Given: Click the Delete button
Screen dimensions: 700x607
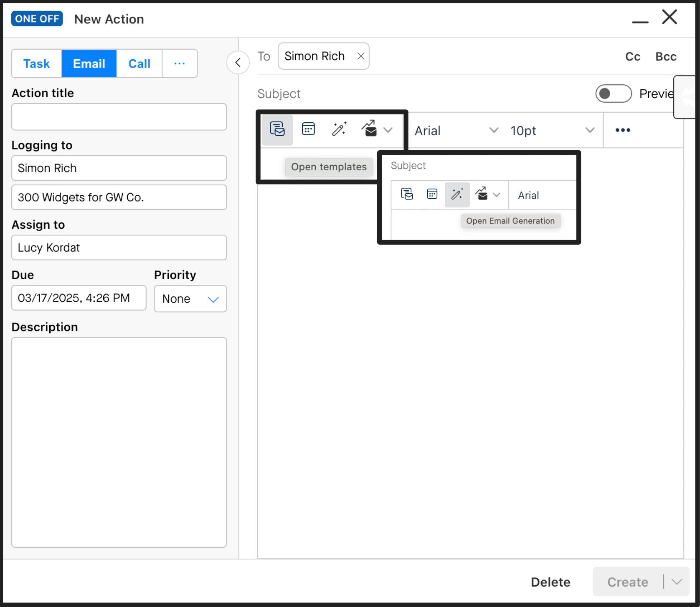Looking at the screenshot, I should (x=550, y=582).
